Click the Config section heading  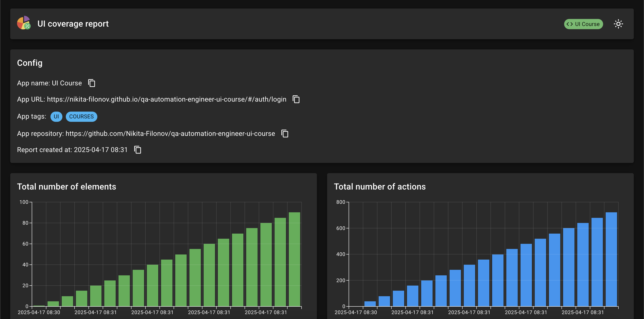coord(30,63)
